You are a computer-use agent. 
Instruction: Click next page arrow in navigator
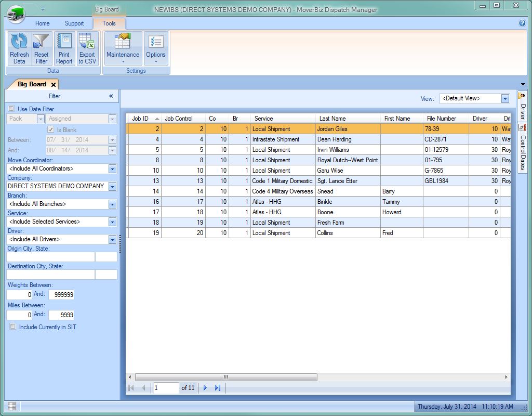pyautogui.click(x=205, y=388)
